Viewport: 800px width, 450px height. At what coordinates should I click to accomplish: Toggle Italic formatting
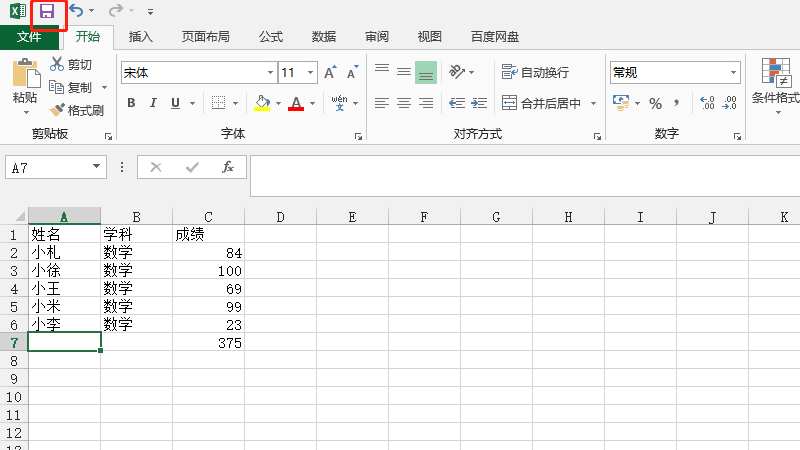(154, 103)
